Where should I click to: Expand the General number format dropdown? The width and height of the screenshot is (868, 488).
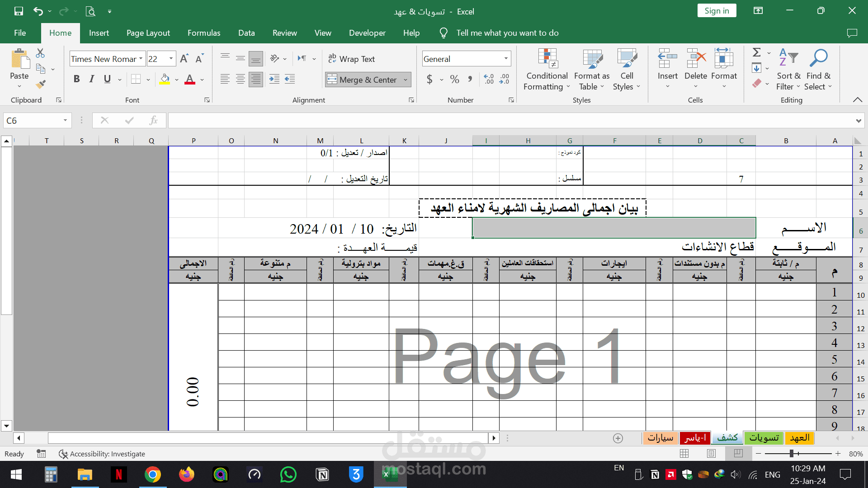506,59
